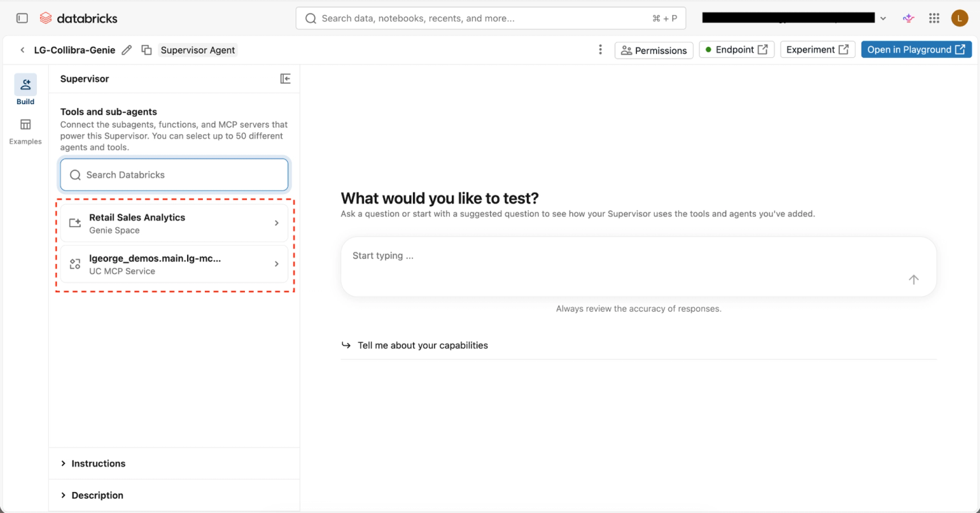This screenshot has height=513, width=980.
Task: Go back using the left arrow
Action: 22,50
